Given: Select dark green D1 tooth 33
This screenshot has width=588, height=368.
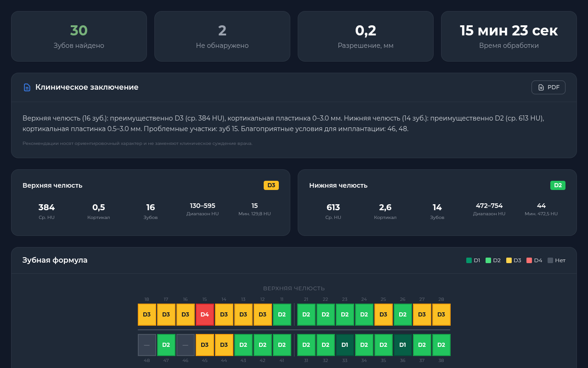Looking at the screenshot, I should (x=345, y=345).
